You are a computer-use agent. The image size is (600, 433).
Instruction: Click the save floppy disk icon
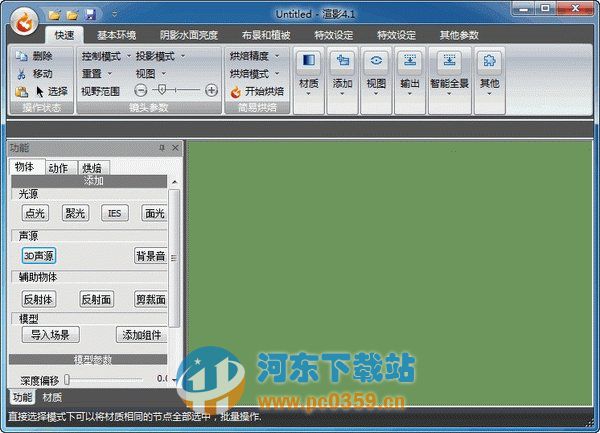point(90,15)
